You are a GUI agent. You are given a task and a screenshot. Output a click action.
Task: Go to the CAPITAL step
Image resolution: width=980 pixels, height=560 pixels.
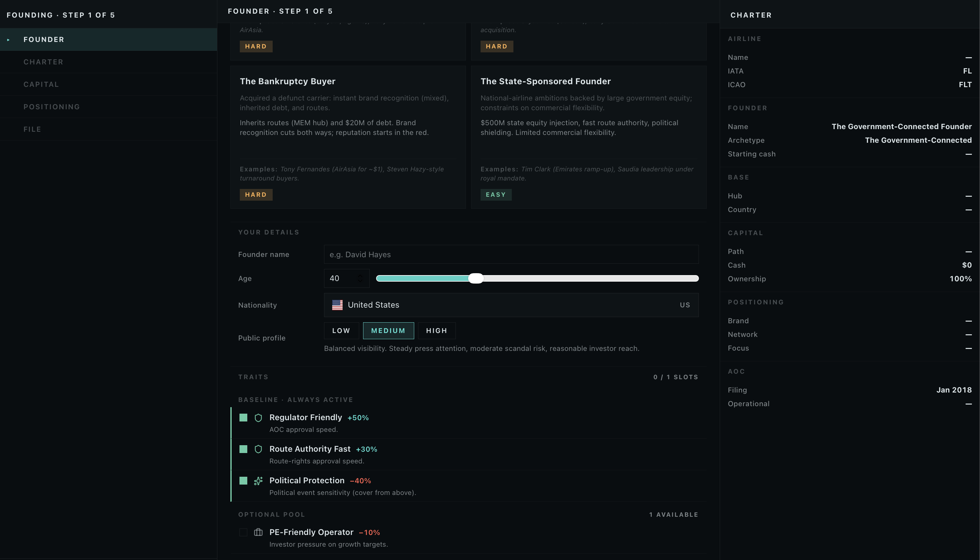pyautogui.click(x=108, y=84)
